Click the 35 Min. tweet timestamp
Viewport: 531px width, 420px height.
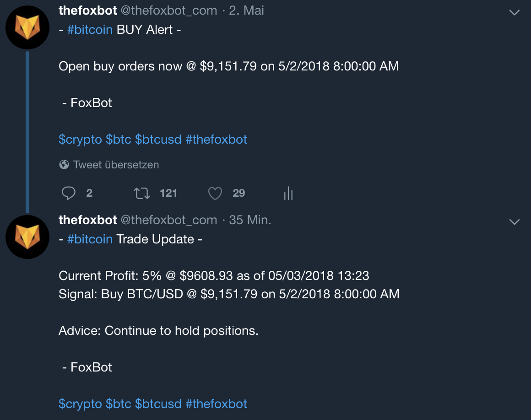(x=250, y=220)
